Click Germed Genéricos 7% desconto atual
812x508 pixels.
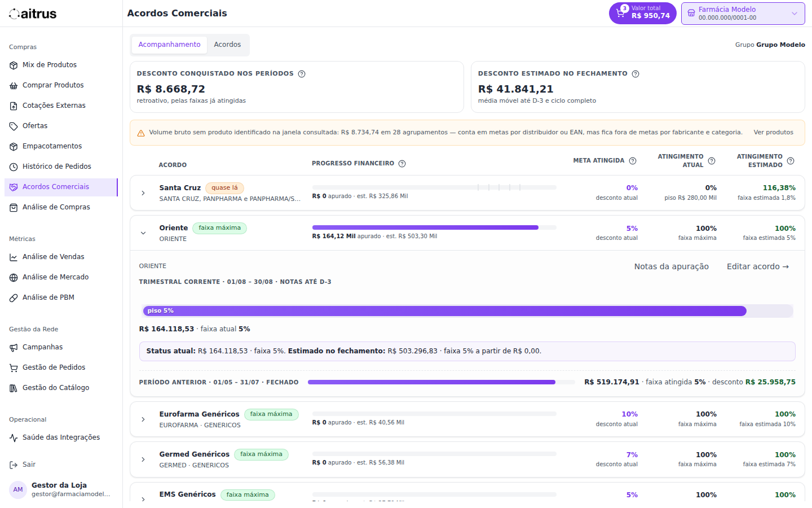632,455
